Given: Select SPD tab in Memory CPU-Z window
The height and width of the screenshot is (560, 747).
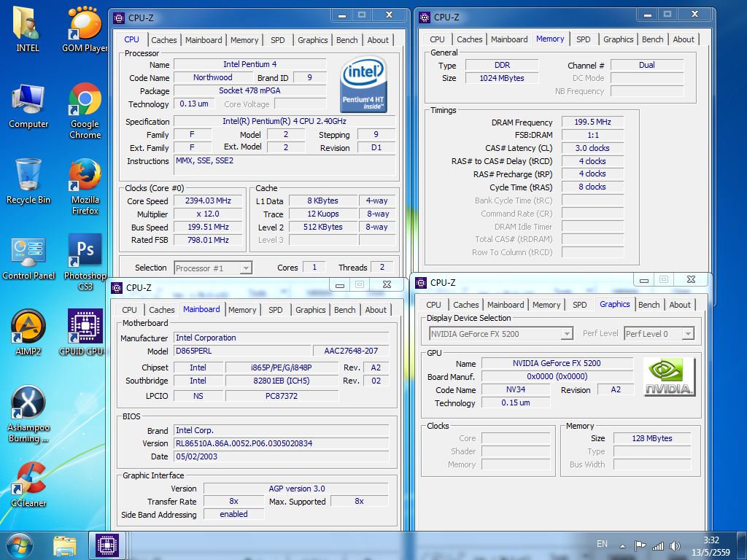Looking at the screenshot, I should click(x=584, y=39).
